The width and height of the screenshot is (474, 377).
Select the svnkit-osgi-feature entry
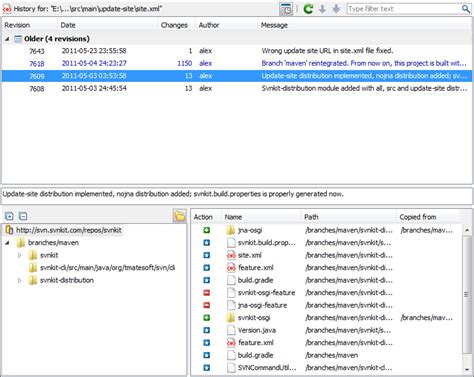266,293
